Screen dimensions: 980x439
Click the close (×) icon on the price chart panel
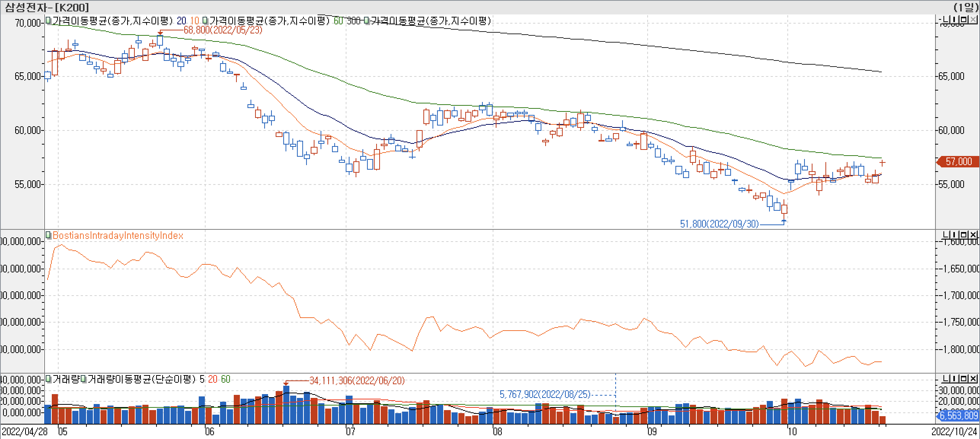click(x=973, y=19)
